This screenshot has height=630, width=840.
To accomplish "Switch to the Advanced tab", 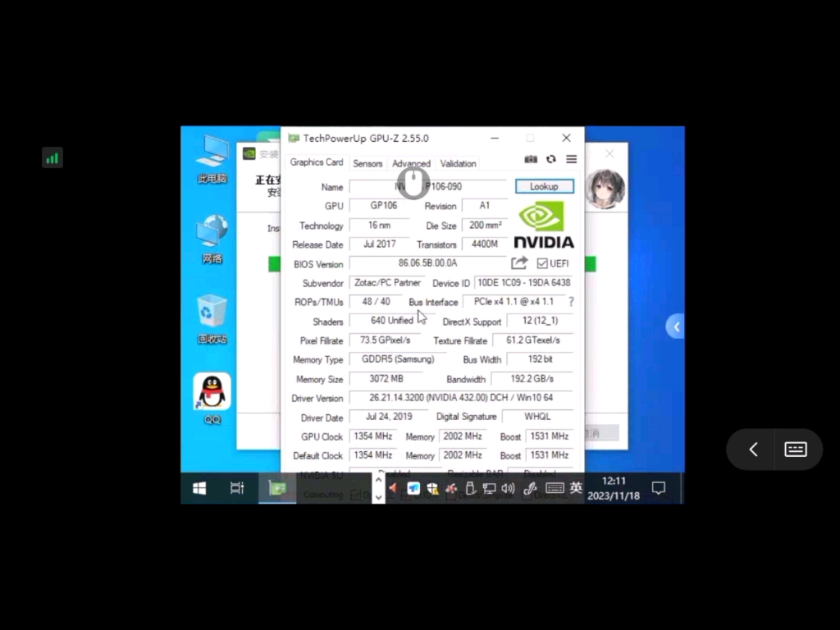I will click(411, 163).
